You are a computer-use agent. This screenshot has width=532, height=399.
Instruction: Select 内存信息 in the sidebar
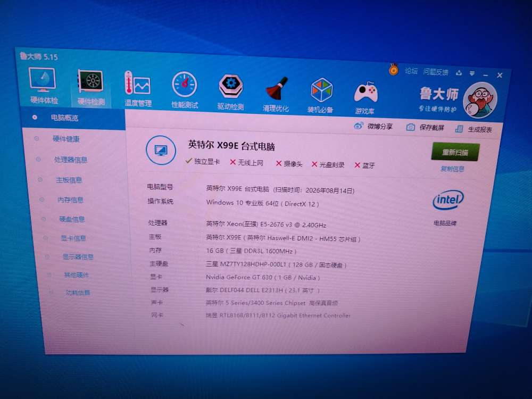[x=70, y=200]
